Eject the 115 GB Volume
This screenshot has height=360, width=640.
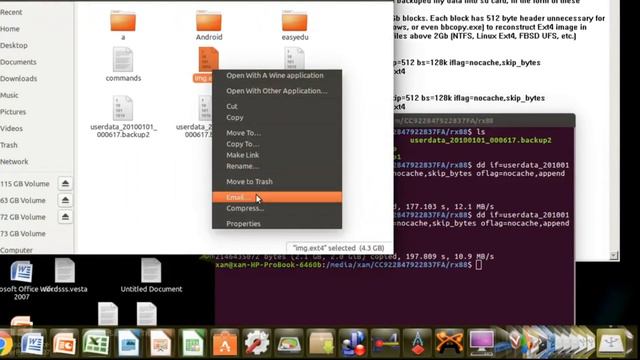click(65, 184)
